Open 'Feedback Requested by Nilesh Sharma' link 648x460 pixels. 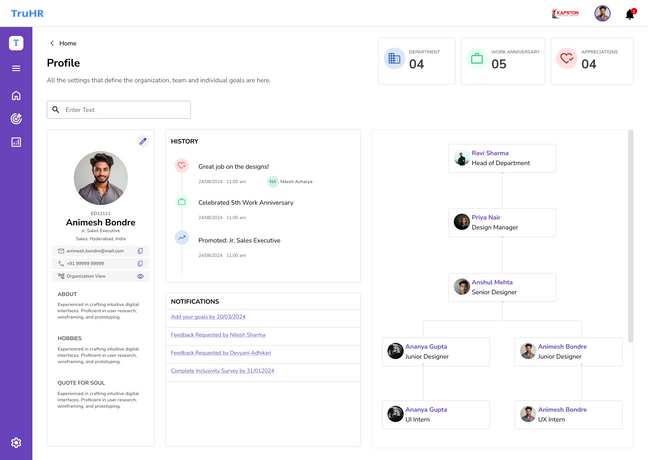(x=218, y=334)
